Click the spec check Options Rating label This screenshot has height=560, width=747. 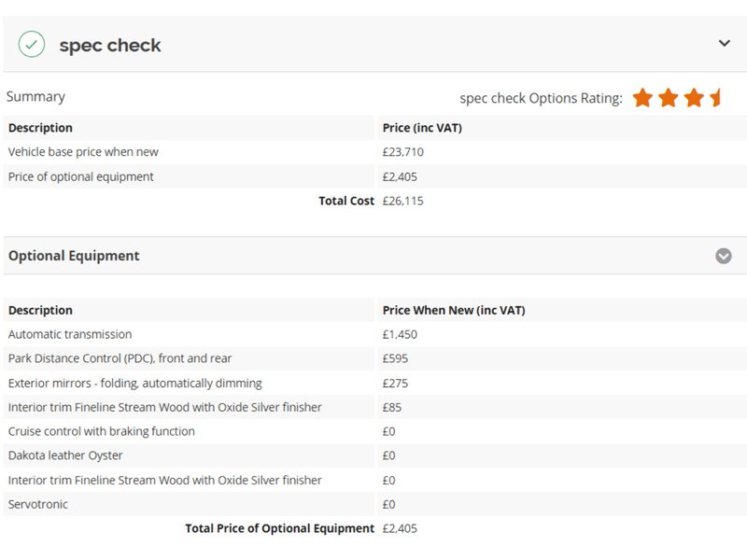541,98
